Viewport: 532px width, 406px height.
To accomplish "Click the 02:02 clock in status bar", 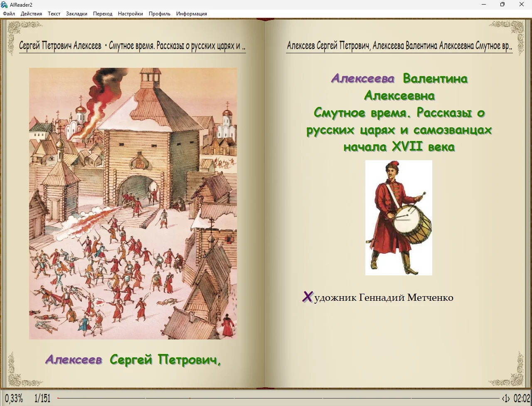I will (x=522, y=399).
